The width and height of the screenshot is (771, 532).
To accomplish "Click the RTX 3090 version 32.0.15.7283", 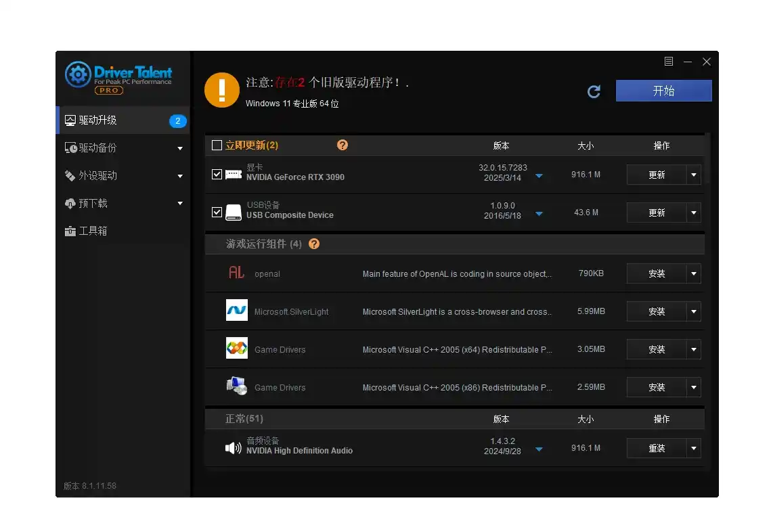I will [x=502, y=168].
